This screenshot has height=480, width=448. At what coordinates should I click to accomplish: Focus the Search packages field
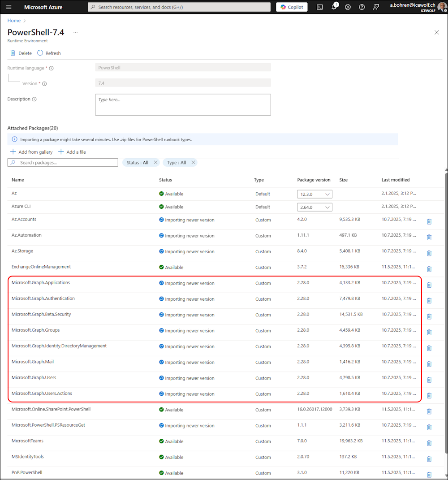pyautogui.click(x=63, y=163)
